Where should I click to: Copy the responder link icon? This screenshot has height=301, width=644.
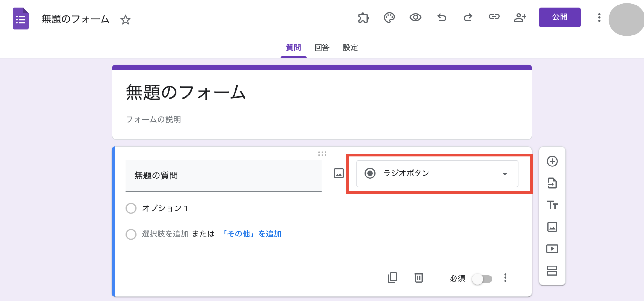point(494,16)
